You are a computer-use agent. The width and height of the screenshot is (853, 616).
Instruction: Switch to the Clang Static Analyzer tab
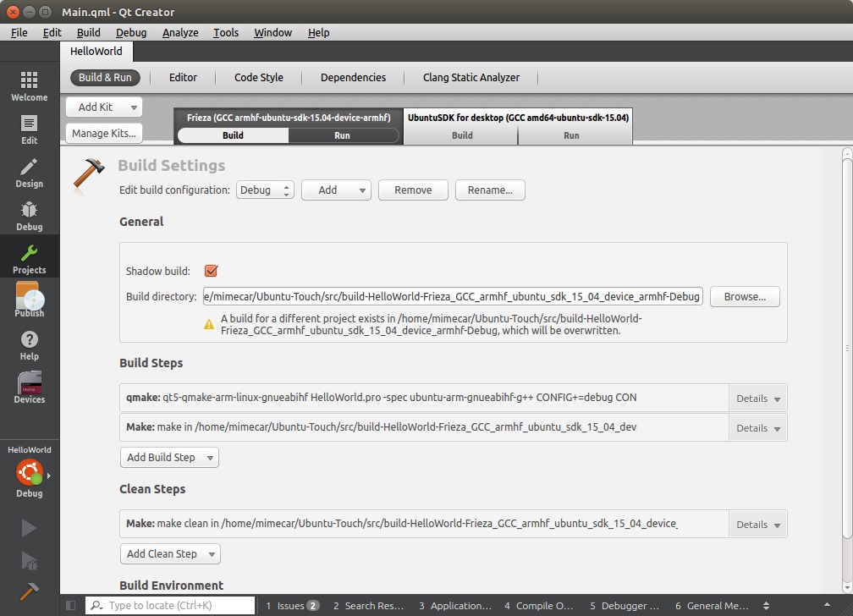tap(471, 77)
